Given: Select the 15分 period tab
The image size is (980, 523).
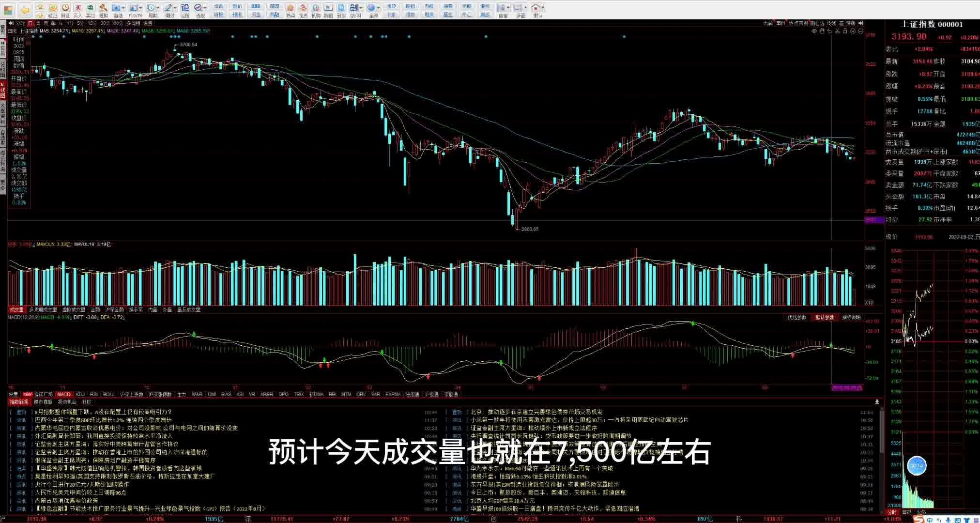Looking at the screenshot, I should [92, 23].
